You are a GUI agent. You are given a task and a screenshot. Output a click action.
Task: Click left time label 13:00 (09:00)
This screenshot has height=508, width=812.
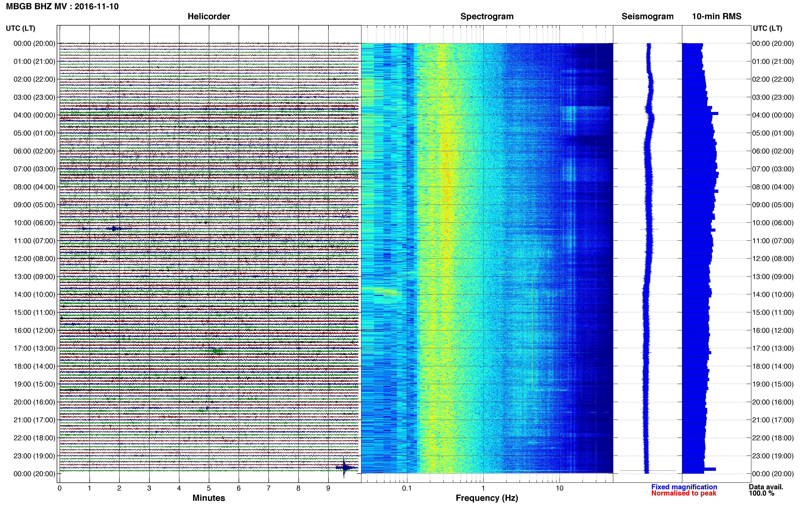point(34,277)
